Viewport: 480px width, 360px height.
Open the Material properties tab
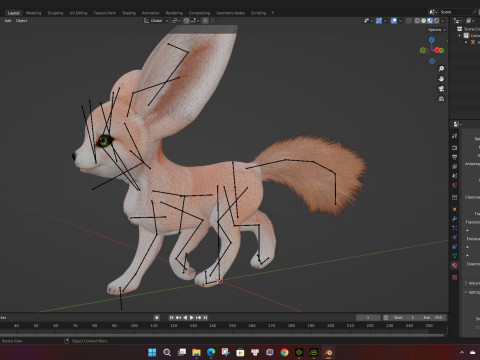click(x=455, y=265)
